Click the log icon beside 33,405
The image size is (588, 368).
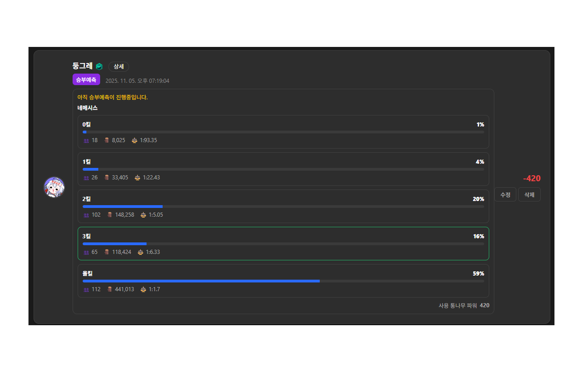tap(107, 178)
